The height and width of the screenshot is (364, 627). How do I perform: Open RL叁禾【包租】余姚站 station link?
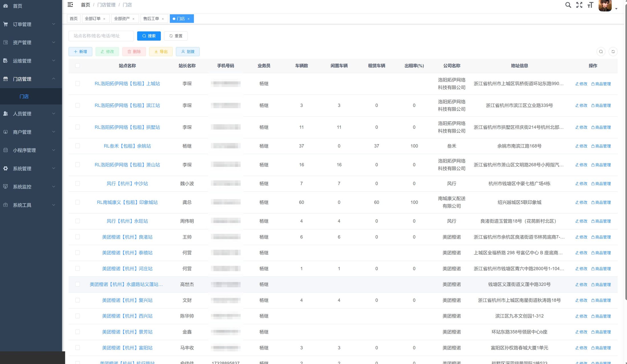[x=127, y=146]
